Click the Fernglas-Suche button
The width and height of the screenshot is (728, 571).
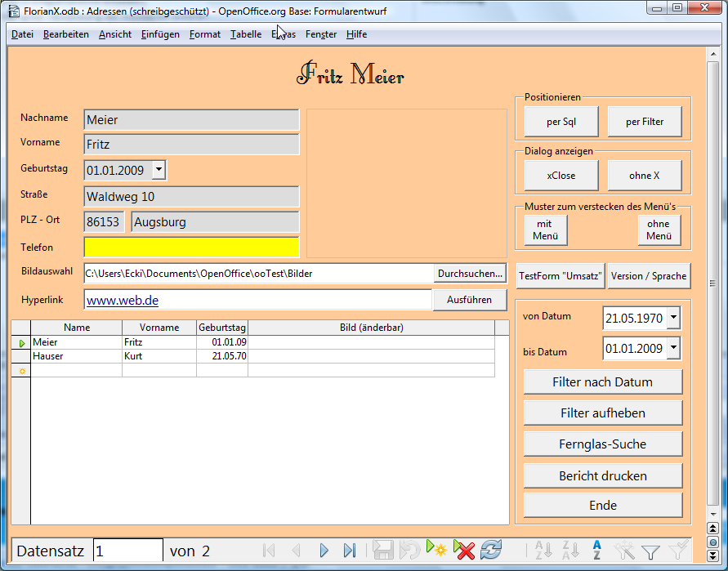(603, 444)
